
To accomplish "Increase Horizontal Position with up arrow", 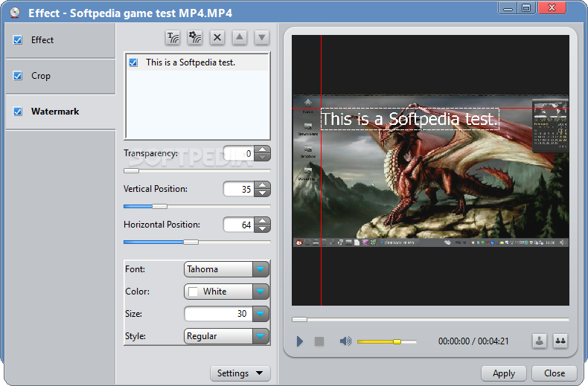I will 262,221.
